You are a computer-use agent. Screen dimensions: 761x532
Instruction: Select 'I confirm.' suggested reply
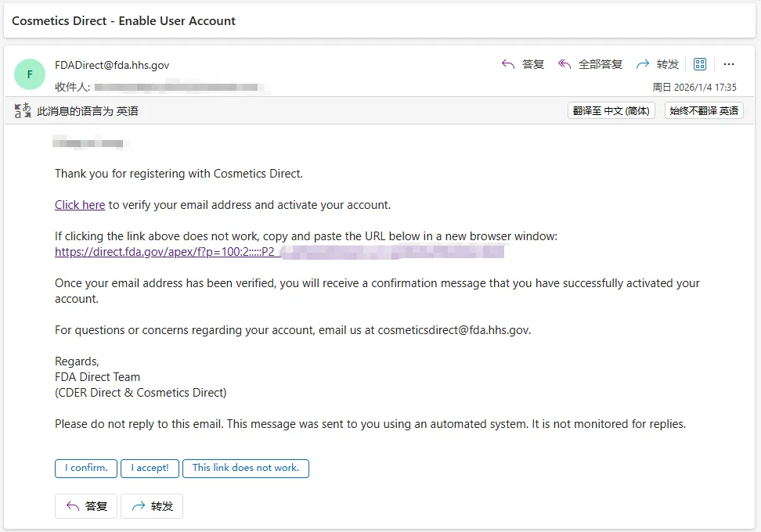click(86, 468)
